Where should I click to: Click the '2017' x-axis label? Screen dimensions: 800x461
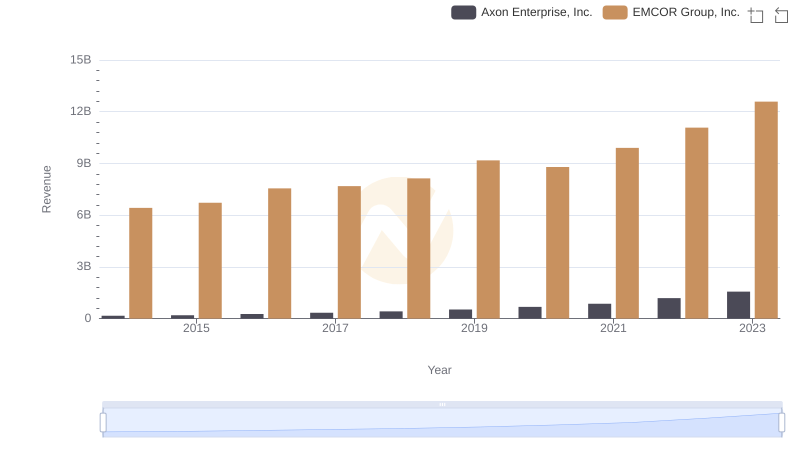pyautogui.click(x=335, y=328)
